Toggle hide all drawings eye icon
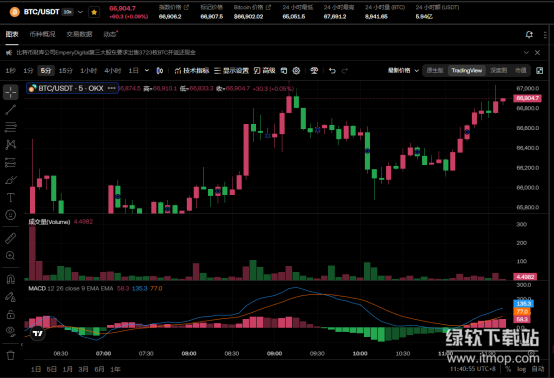Screen dimensions: 554x378 pyautogui.click(x=11, y=331)
